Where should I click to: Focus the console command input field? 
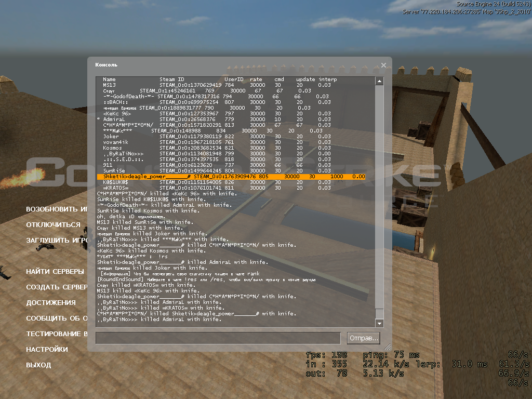tap(218, 338)
